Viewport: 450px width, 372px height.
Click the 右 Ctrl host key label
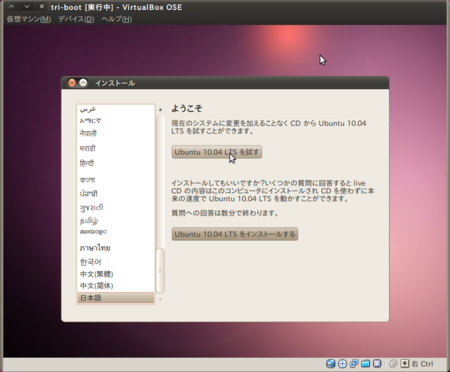pos(422,364)
